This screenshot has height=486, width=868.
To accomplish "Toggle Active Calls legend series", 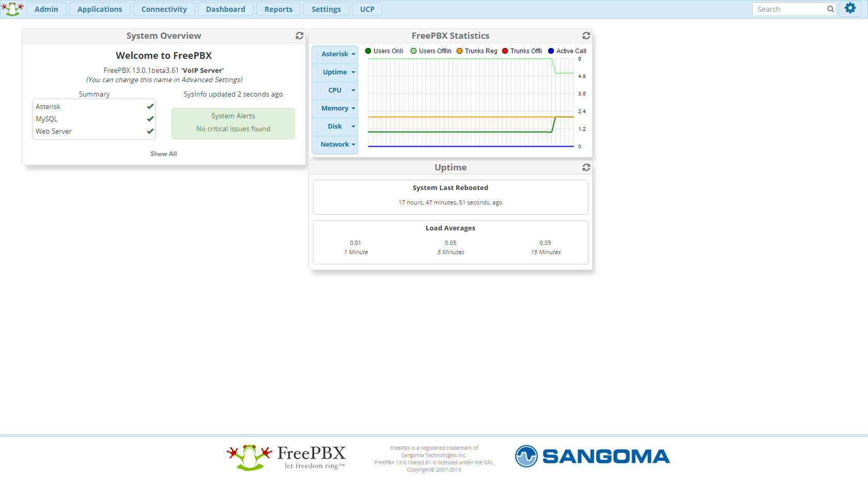I will [567, 51].
